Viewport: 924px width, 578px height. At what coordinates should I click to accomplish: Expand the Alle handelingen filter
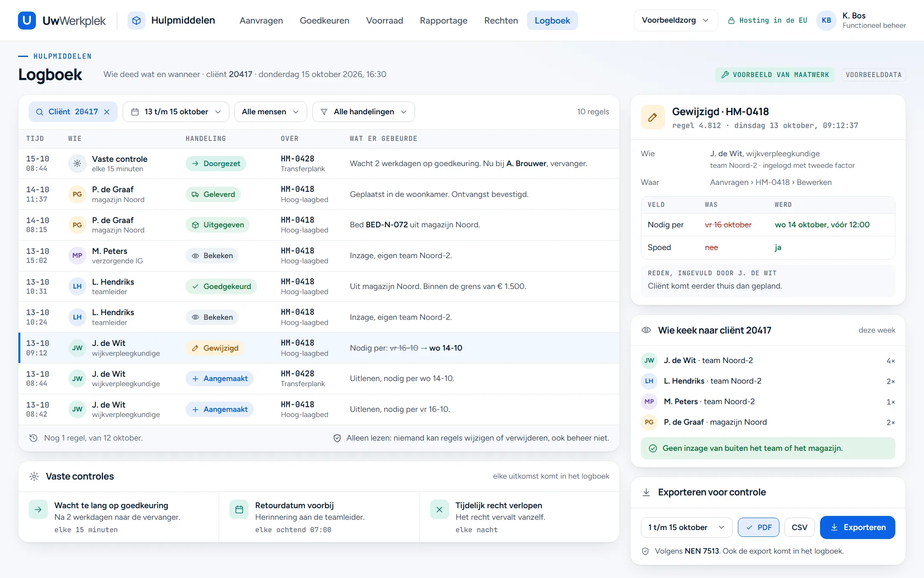pyautogui.click(x=363, y=112)
